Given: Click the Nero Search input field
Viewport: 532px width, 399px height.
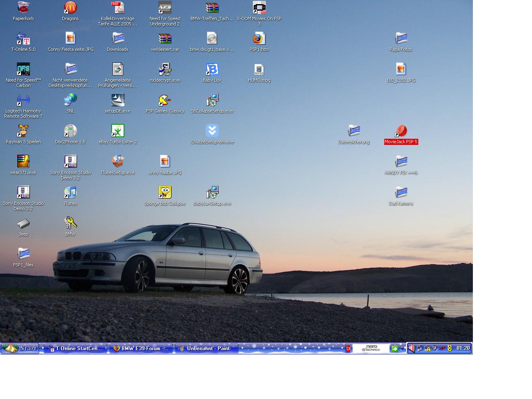Looking at the screenshot, I should pyautogui.click(x=371, y=349).
